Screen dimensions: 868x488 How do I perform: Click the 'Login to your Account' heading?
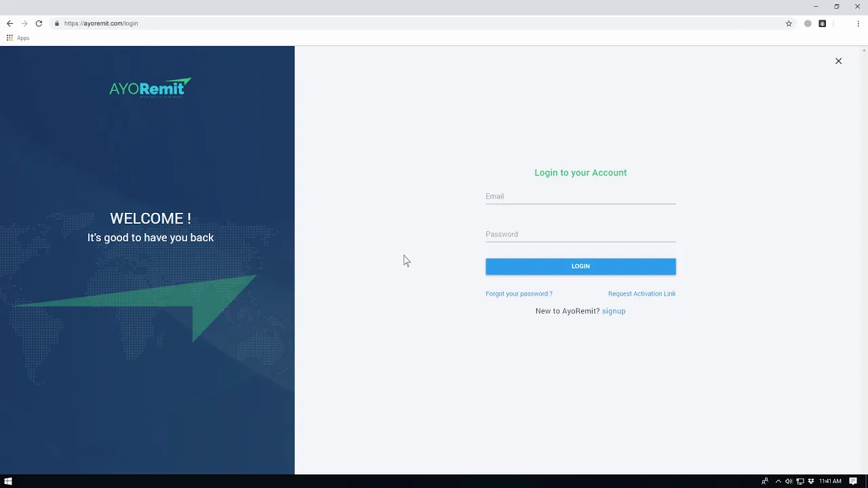tap(580, 173)
